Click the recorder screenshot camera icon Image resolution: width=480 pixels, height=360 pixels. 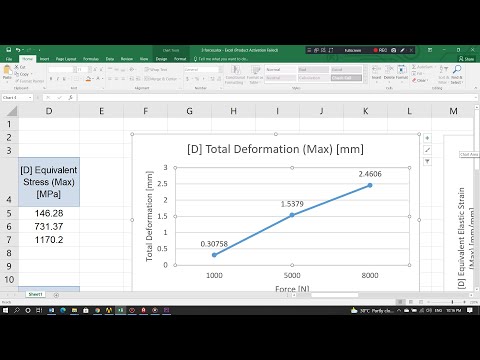394,50
